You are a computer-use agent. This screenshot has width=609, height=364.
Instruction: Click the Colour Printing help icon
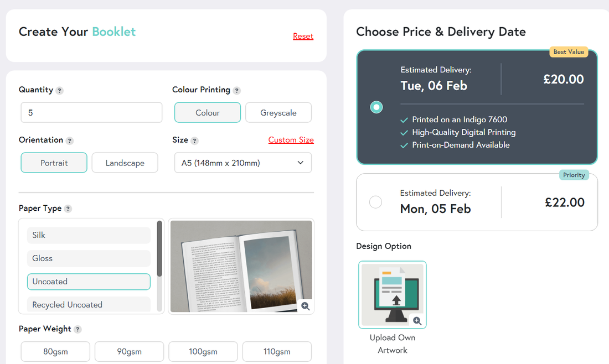coord(237,91)
